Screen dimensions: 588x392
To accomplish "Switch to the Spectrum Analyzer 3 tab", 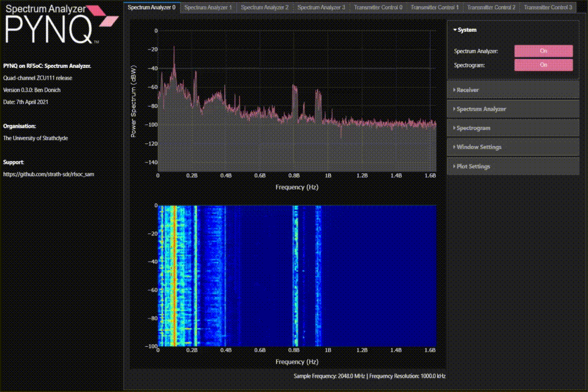I will (322, 7).
